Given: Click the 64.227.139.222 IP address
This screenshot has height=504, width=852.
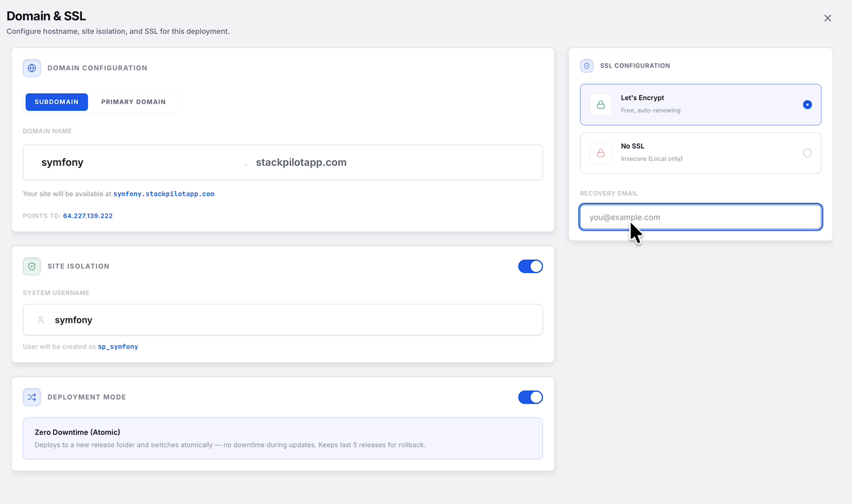Looking at the screenshot, I should tap(88, 216).
